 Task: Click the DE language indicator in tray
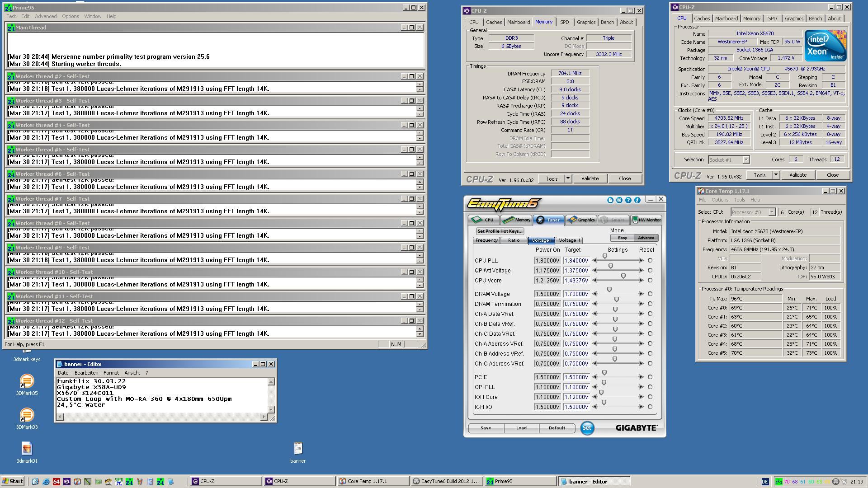tap(765, 482)
